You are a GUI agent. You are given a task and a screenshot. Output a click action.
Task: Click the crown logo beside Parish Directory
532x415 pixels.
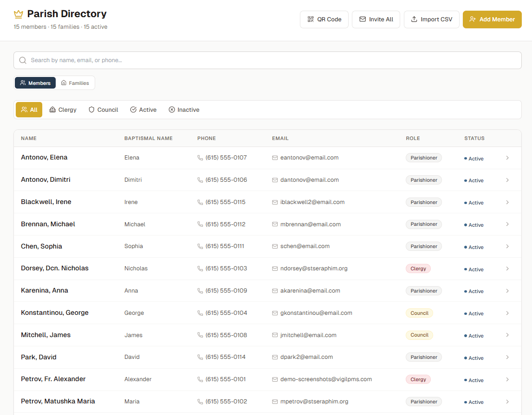coord(18,14)
